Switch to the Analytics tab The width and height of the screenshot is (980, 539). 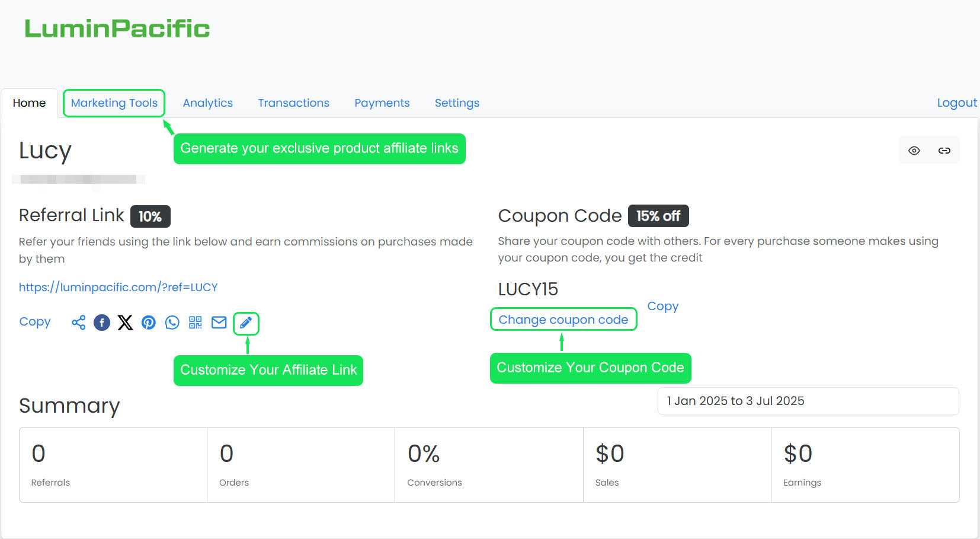point(208,103)
